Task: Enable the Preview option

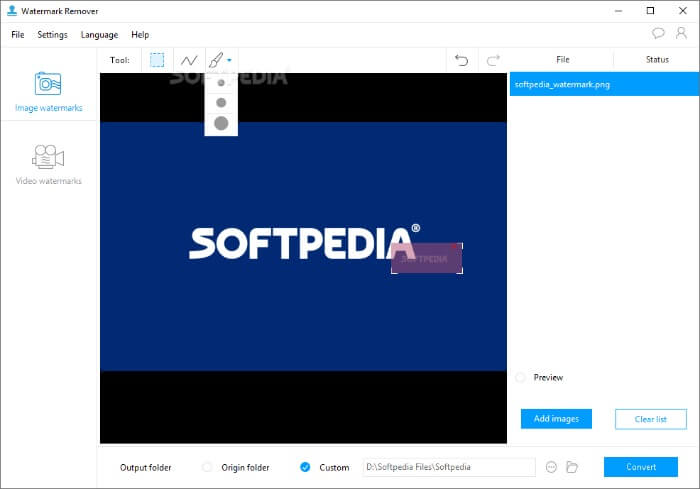Action: tap(520, 377)
